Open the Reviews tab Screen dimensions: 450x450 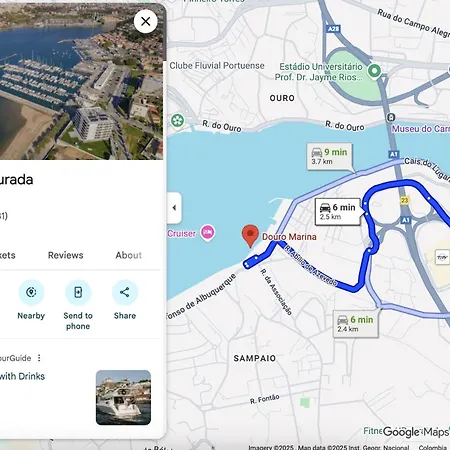(66, 255)
